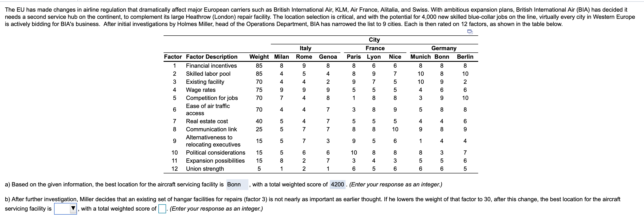
Task: Select the Italy column group header
Action: click(305, 48)
